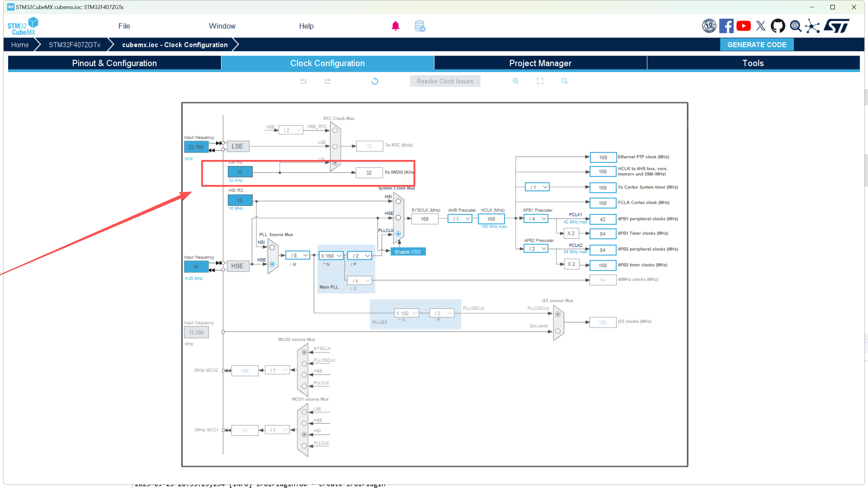The image size is (868, 488).
Task: Click Resolve Clock Issues button
Action: point(445,81)
